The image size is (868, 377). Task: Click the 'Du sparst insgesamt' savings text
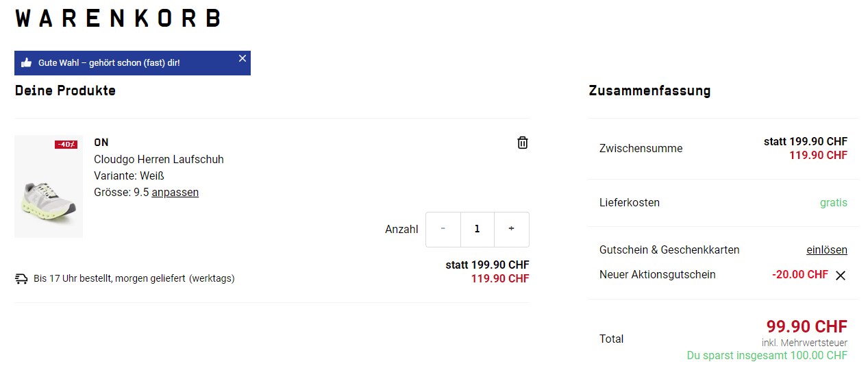(x=767, y=356)
